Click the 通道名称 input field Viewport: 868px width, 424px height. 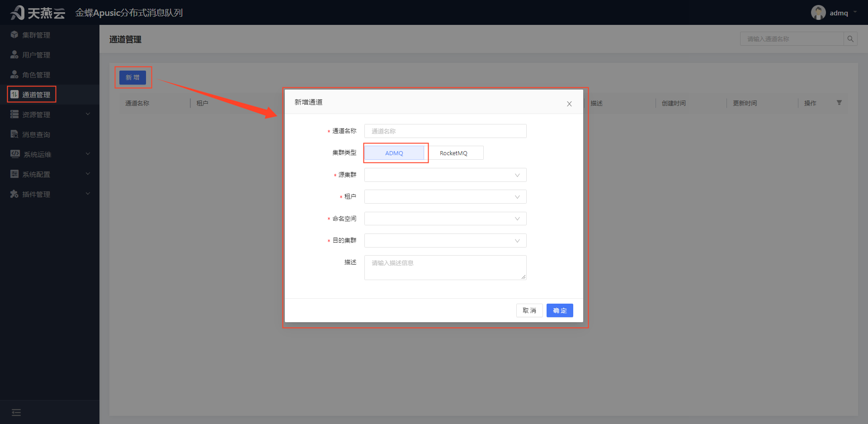(445, 131)
